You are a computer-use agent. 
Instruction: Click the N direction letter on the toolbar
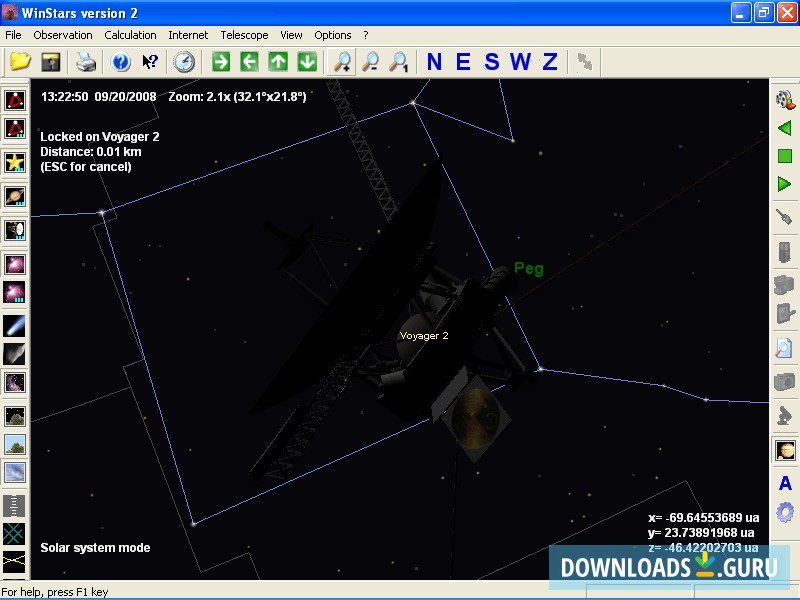click(434, 62)
